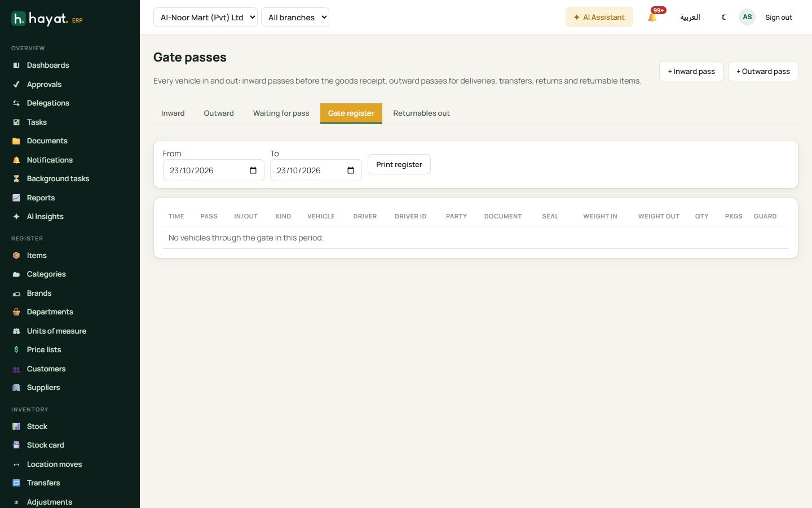Create a new Outward pass
The height and width of the screenshot is (508, 812).
click(x=763, y=71)
